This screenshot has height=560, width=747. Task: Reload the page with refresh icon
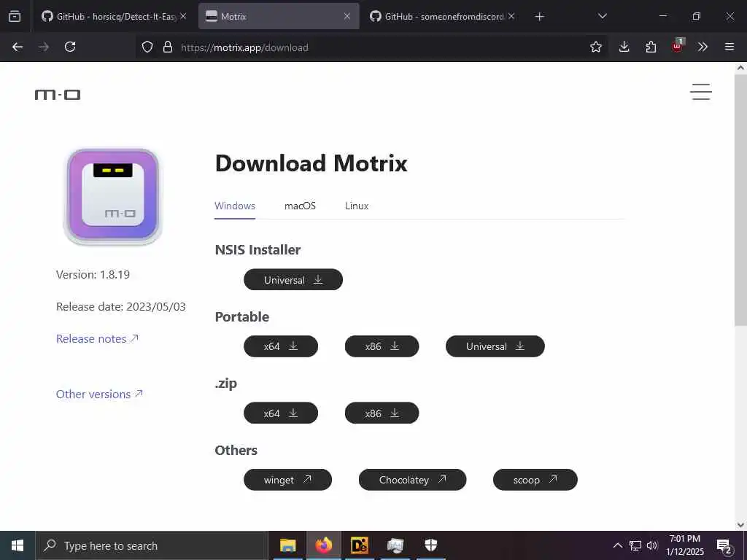(70, 47)
